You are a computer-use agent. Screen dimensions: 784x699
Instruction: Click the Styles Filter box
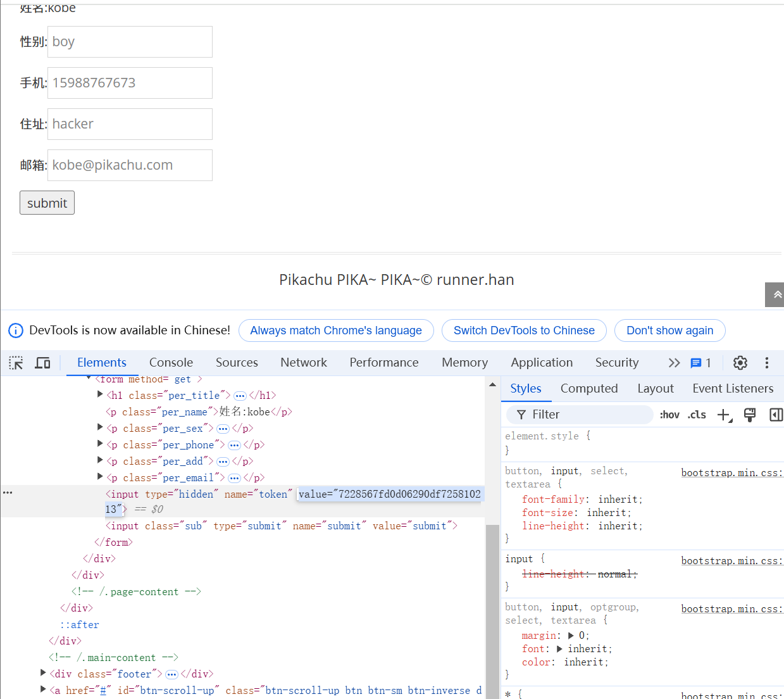580,415
